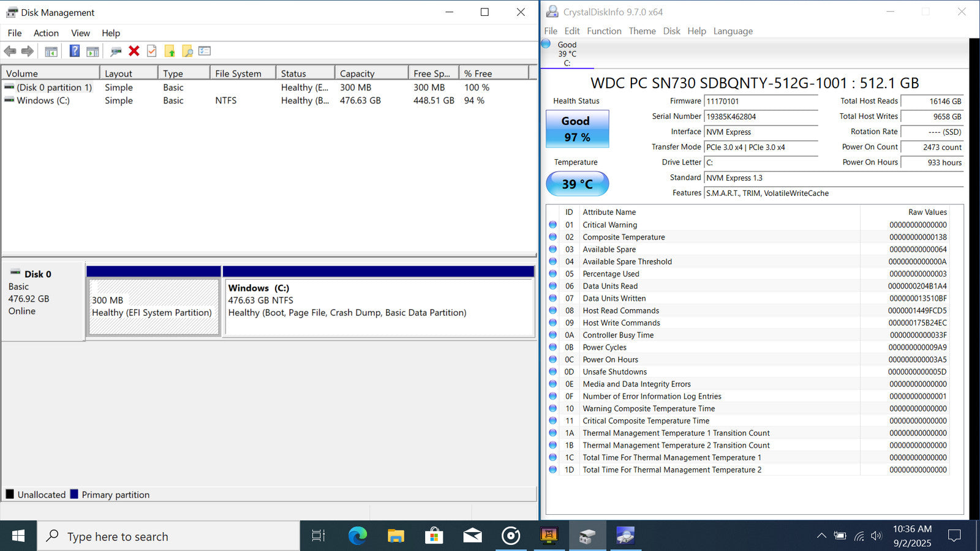The image size is (980, 551).
Task: Click the Type here to search box
Action: 168,536
